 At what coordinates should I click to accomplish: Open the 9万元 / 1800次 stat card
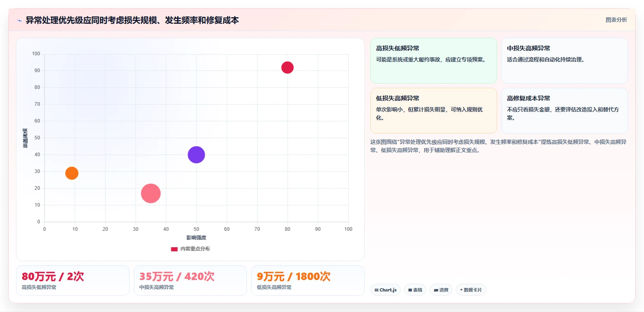point(308,280)
